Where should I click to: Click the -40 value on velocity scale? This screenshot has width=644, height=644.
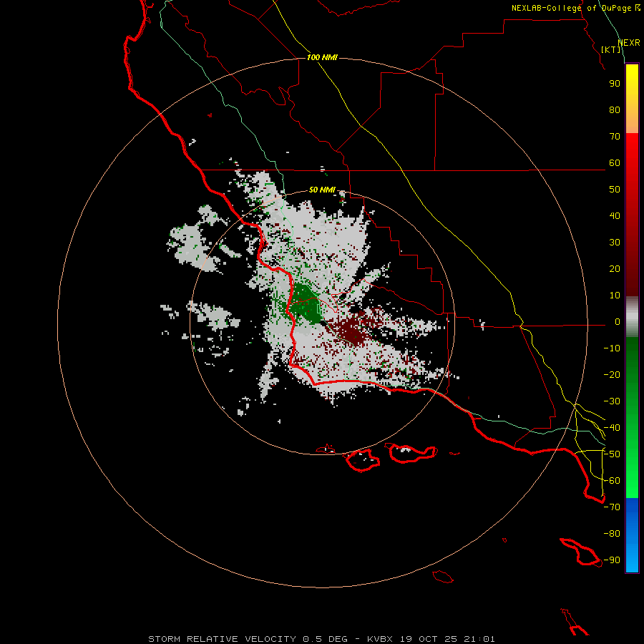pos(612,428)
